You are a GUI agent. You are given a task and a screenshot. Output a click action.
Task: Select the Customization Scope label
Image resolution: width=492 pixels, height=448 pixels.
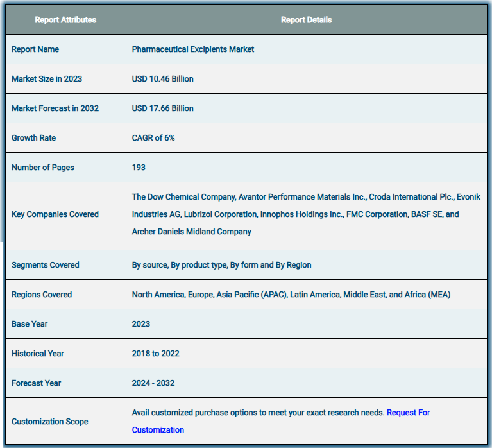pos(50,421)
